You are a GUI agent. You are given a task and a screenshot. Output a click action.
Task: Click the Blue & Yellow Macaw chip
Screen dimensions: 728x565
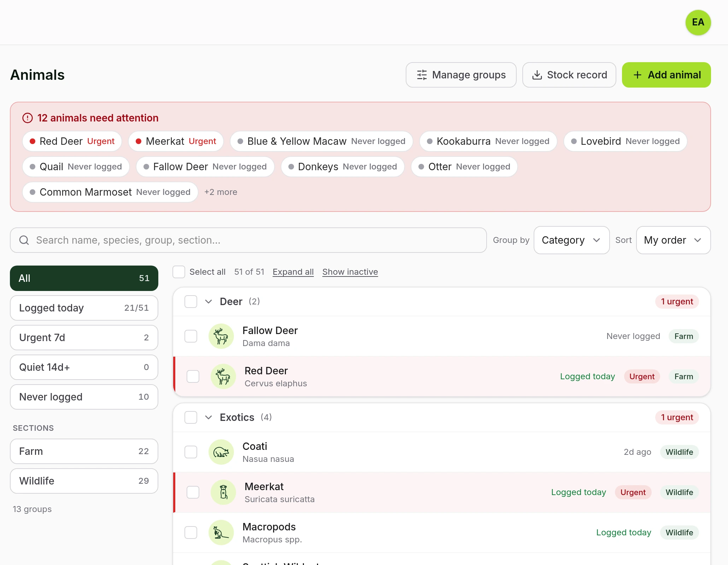[x=321, y=141]
